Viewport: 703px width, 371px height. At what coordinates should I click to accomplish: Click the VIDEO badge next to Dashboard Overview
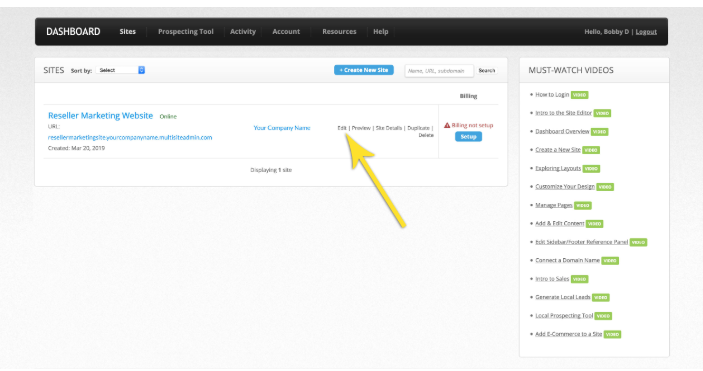599,132
